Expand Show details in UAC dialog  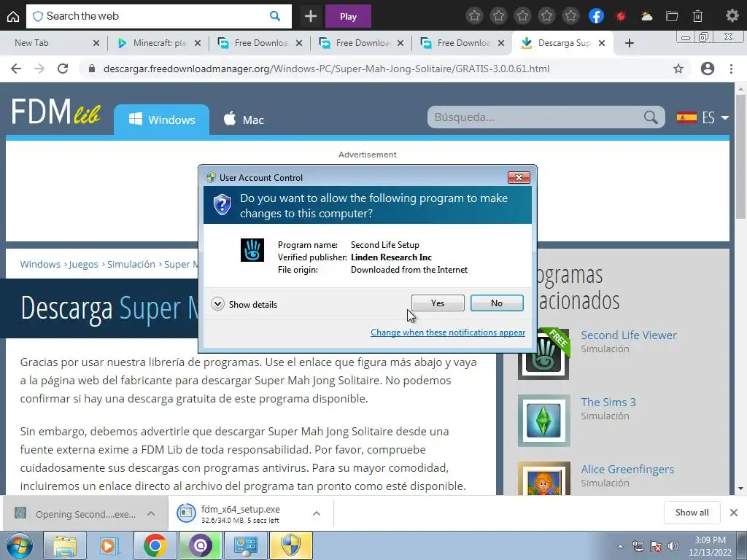[x=244, y=304]
